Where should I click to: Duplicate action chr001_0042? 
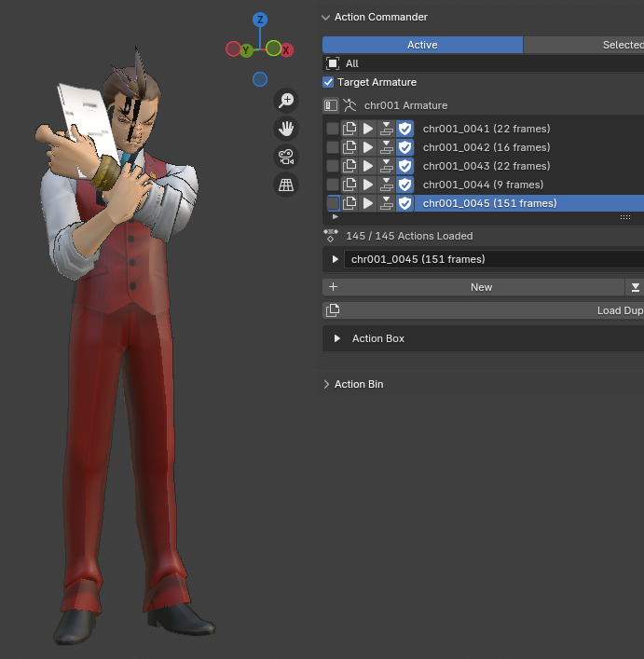pyautogui.click(x=349, y=147)
